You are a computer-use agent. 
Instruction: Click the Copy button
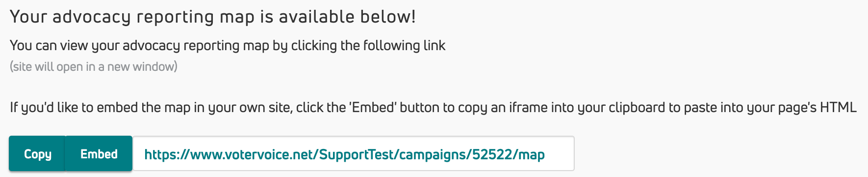pos(37,154)
